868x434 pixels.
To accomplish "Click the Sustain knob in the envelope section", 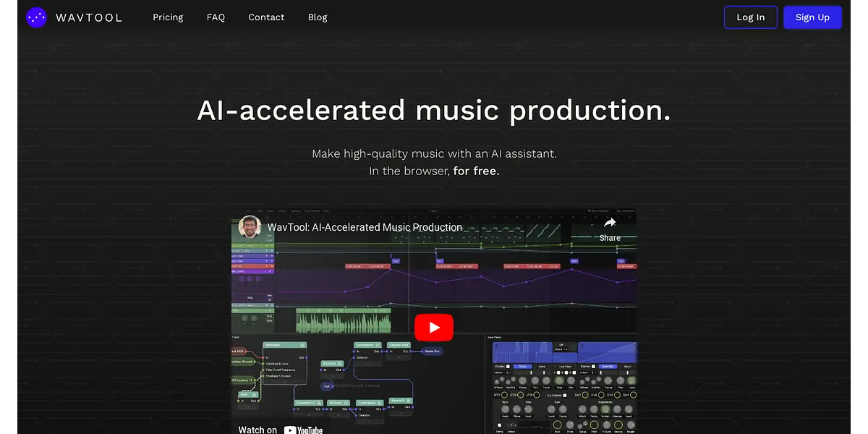I will [605, 409].
